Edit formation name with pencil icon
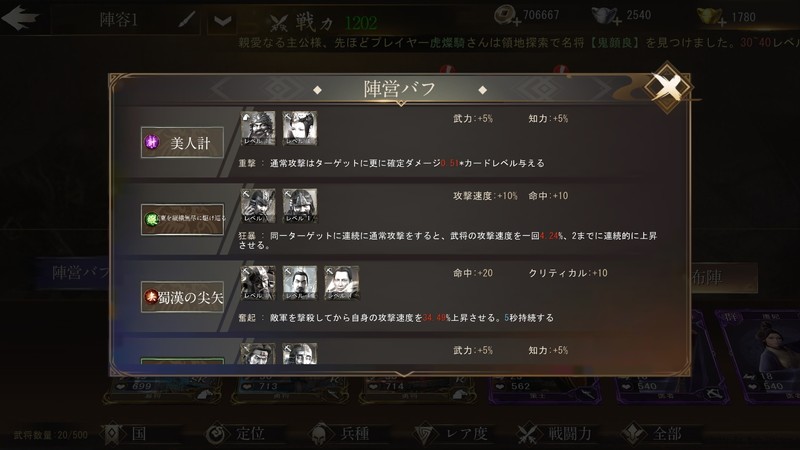Screen dimensions: 800x450 click(x=186, y=20)
